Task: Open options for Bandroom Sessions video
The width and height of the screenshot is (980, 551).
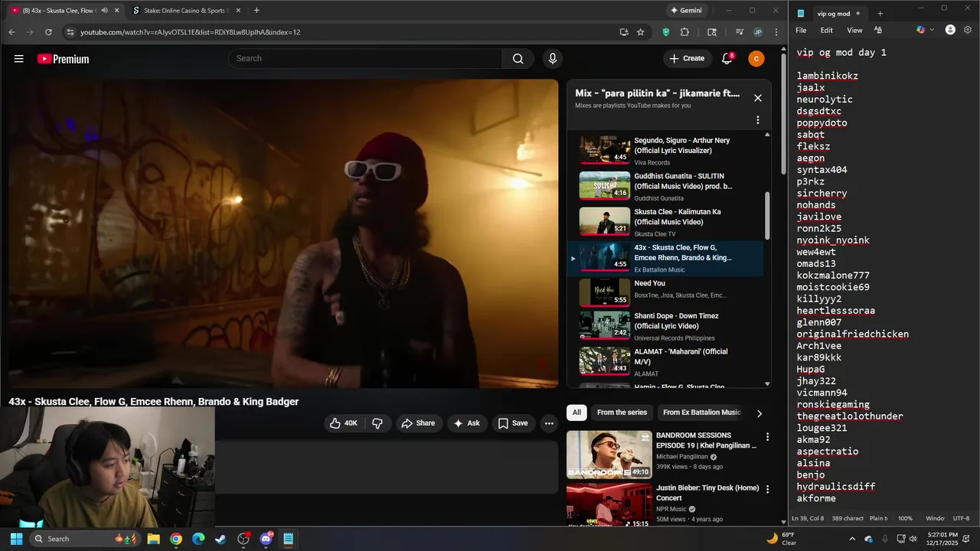Action: click(767, 437)
